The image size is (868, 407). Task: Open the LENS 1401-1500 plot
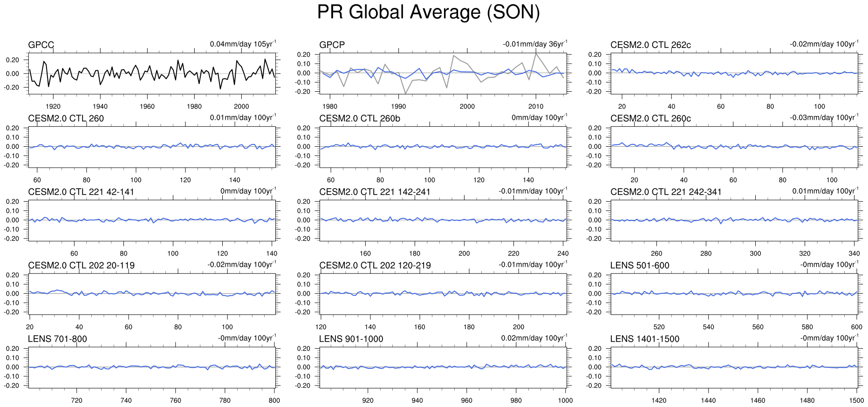pyautogui.click(x=734, y=367)
